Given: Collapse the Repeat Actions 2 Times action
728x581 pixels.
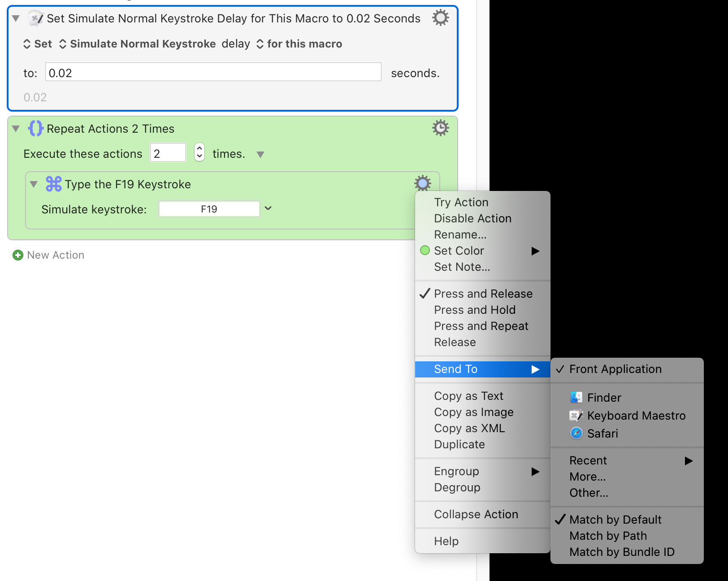Looking at the screenshot, I should (x=16, y=129).
